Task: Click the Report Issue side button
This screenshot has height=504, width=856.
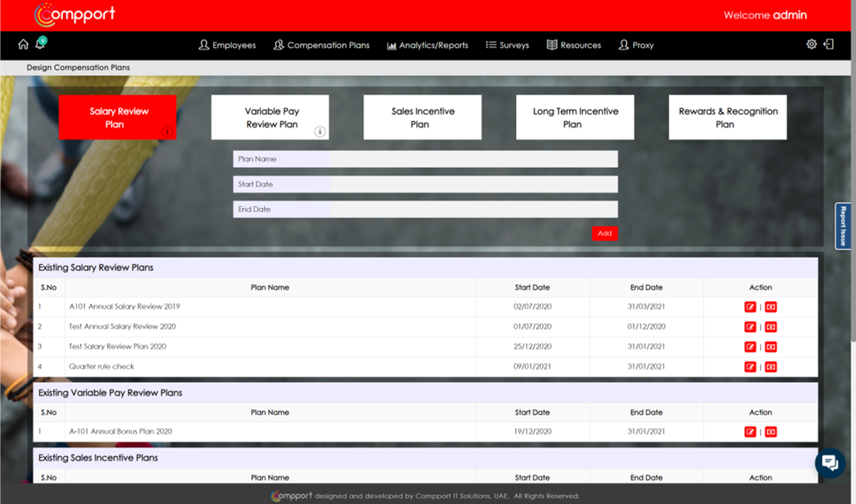Action: coord(843,226)
